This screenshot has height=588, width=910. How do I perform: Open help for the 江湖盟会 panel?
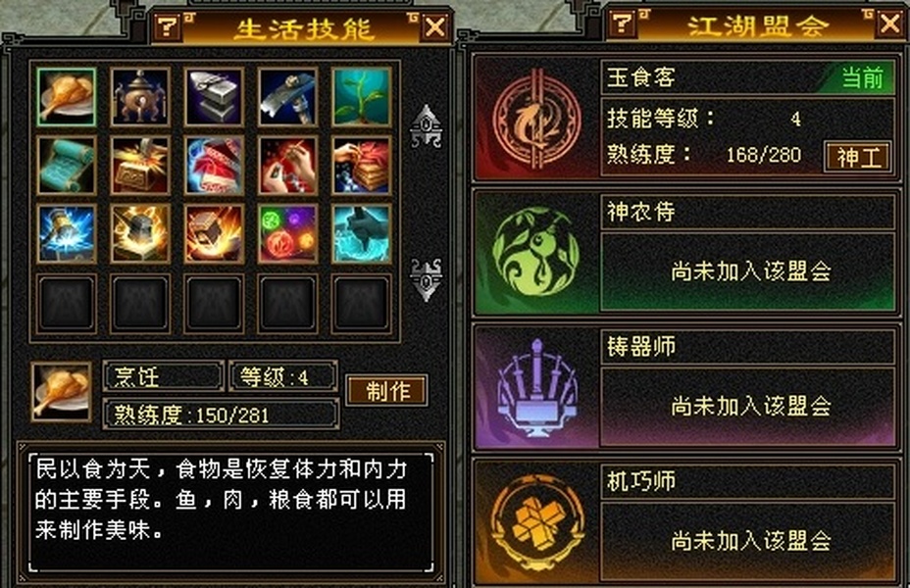(622, 24)
